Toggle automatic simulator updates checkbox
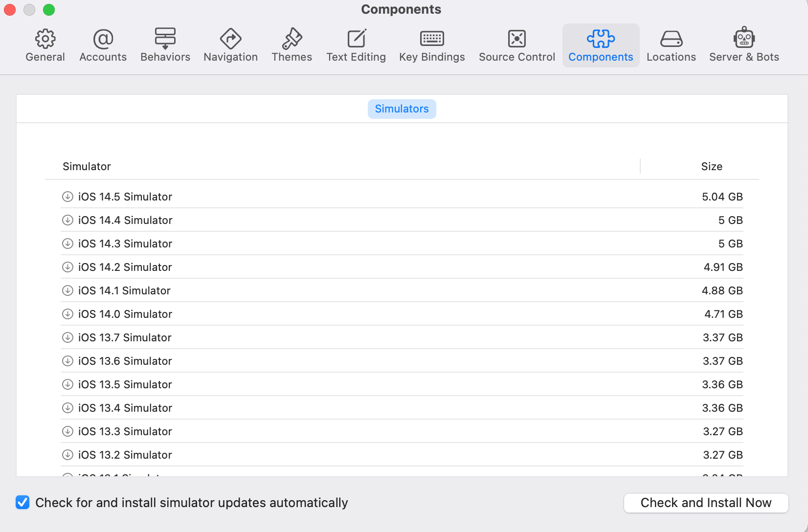This screenshot has height=532, width=808. coord(22,502)
